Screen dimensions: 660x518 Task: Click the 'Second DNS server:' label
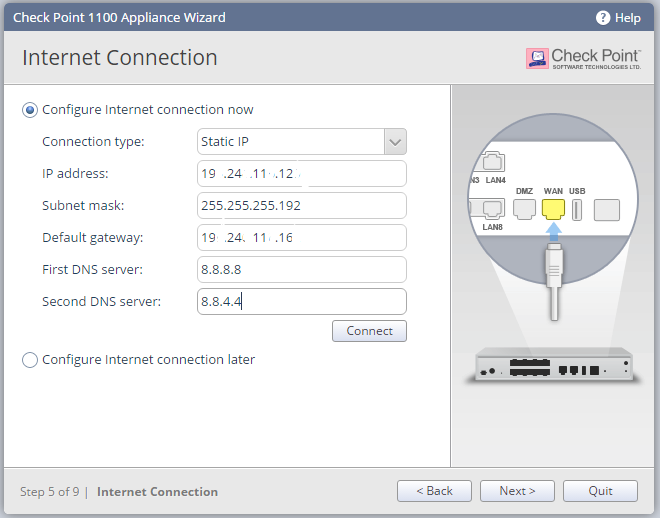pos(101,302)
